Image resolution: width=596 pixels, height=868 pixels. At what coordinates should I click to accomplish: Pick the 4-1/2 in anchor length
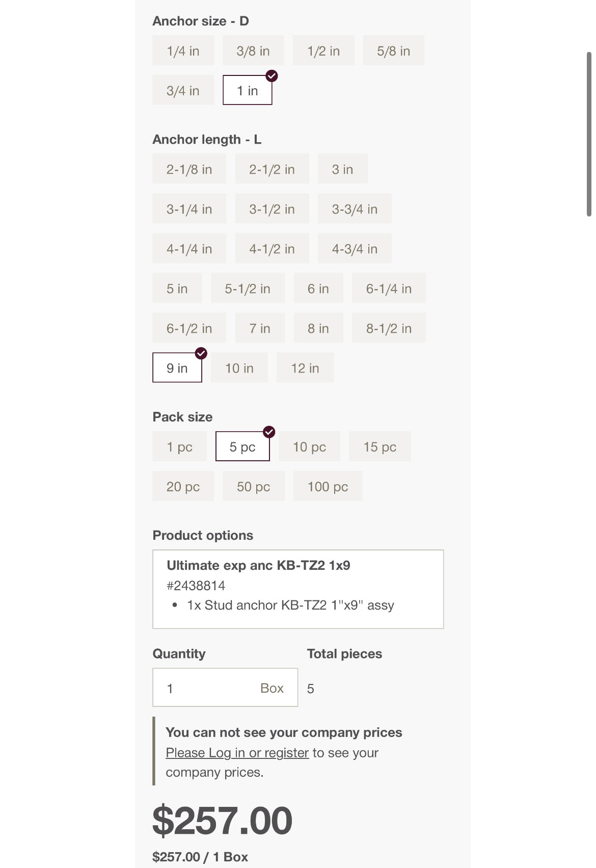coord(272,248)
